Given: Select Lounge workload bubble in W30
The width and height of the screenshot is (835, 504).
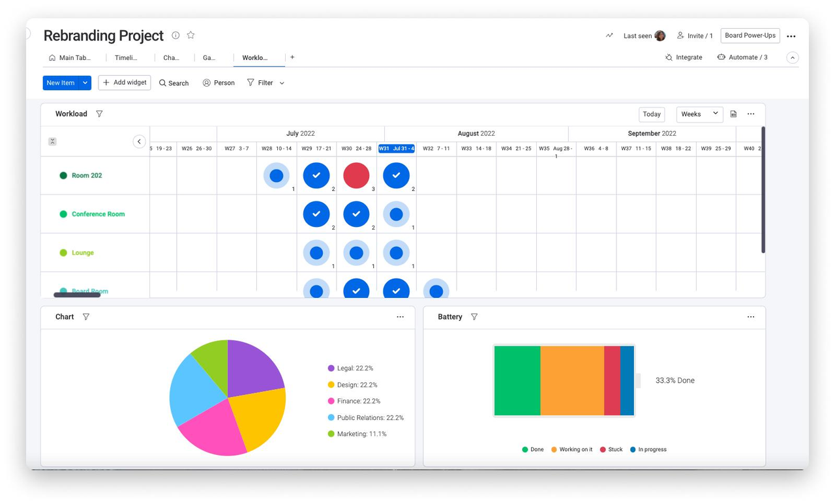Looking at the screenshot, I should (356, 252).
